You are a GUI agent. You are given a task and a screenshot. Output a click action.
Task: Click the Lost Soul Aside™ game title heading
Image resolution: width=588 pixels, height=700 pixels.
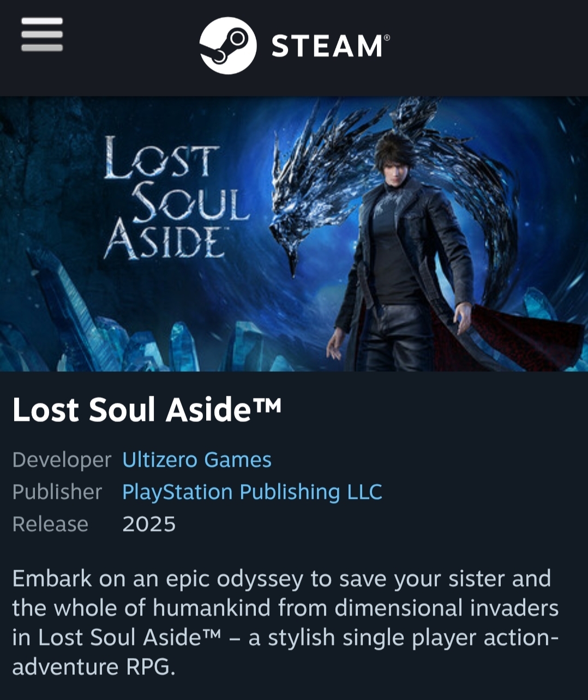tap(147, 409)
